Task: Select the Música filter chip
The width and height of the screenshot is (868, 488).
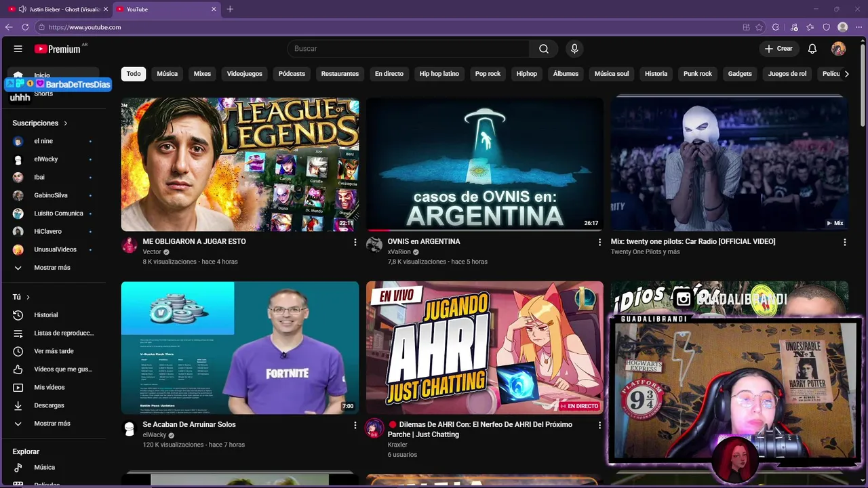Action: (167, 74)
